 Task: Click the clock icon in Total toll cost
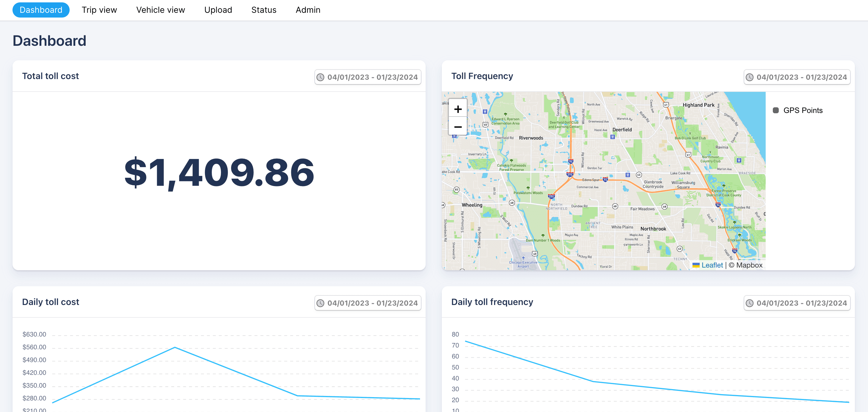(320, 77)
